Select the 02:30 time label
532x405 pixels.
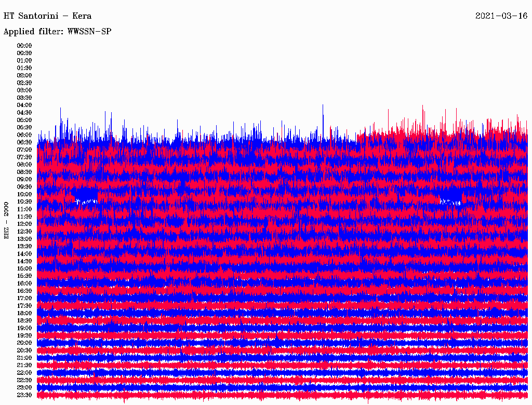(24, 83)
